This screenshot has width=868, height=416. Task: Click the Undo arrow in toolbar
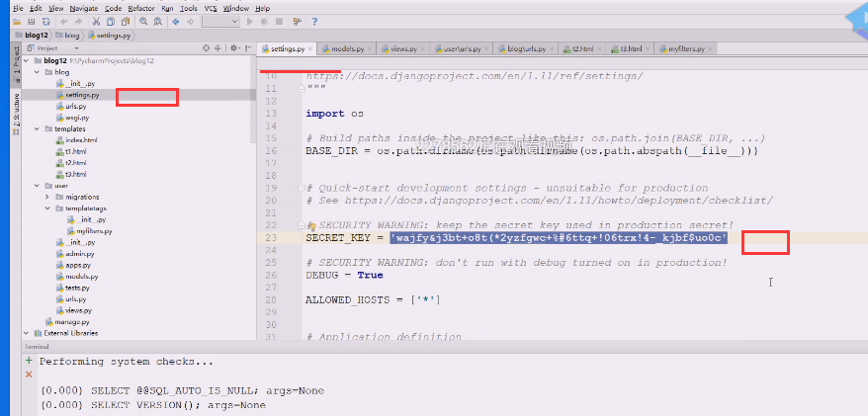[63, 22]
